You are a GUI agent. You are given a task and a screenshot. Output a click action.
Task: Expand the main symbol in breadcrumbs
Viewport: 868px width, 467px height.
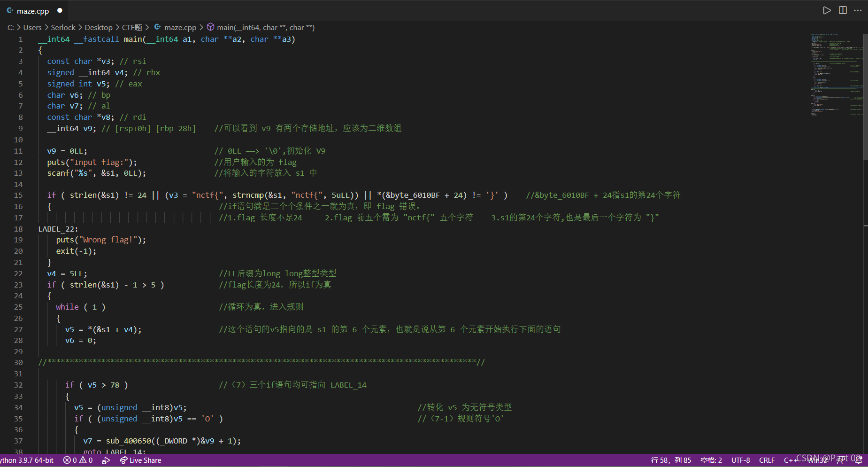(265, 27)
